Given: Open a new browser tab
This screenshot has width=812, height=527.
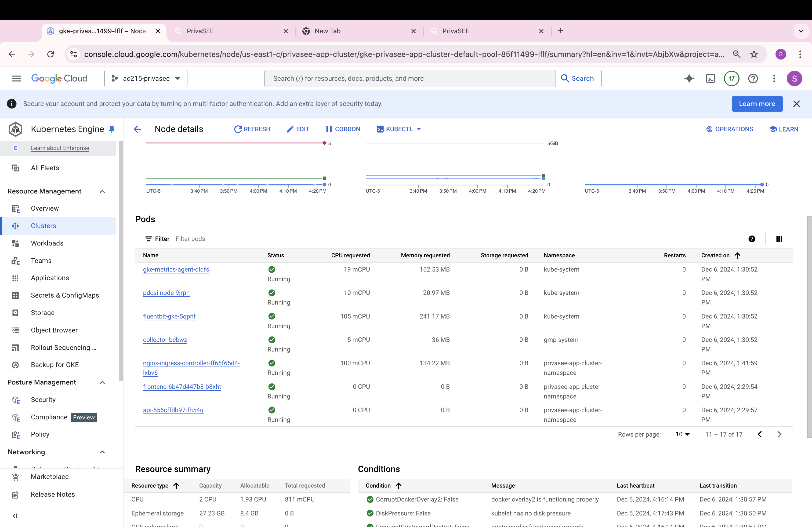Looking at the screenshot, I should (561, 31).
